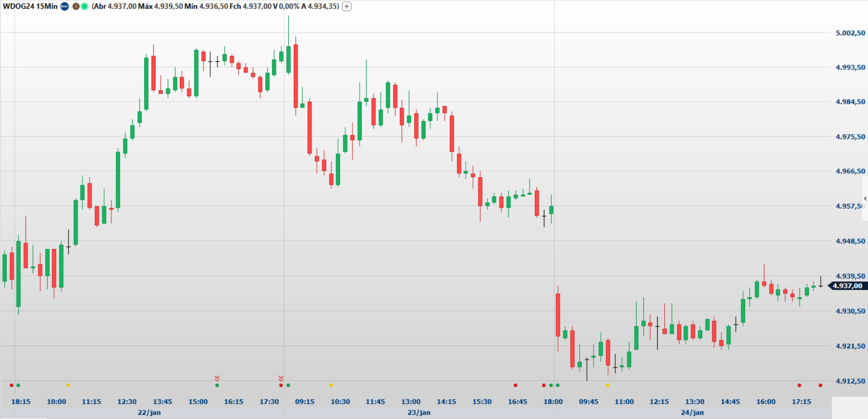Image resolution: width=868 pixels, height=419 pixels.
Task: Click the 12:30 time axis label
Action: pyautogui.click(x=127, y=402)
